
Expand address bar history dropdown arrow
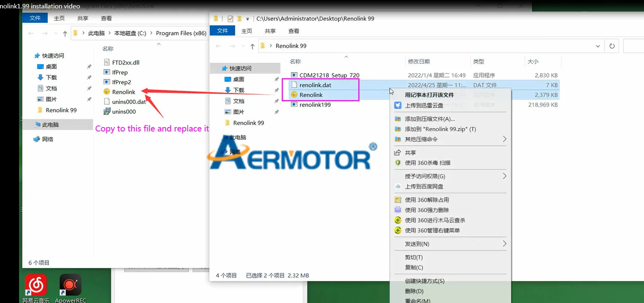pos(598,46)
